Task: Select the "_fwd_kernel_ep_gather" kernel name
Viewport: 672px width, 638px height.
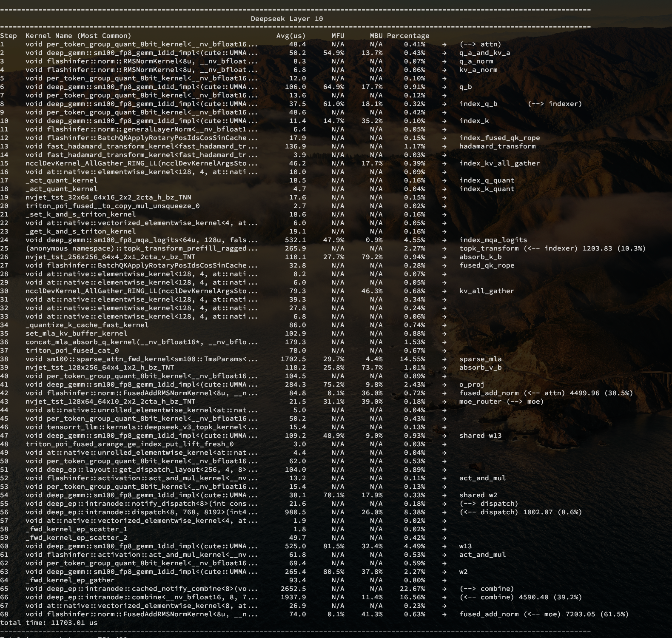Action: [70, 580]
